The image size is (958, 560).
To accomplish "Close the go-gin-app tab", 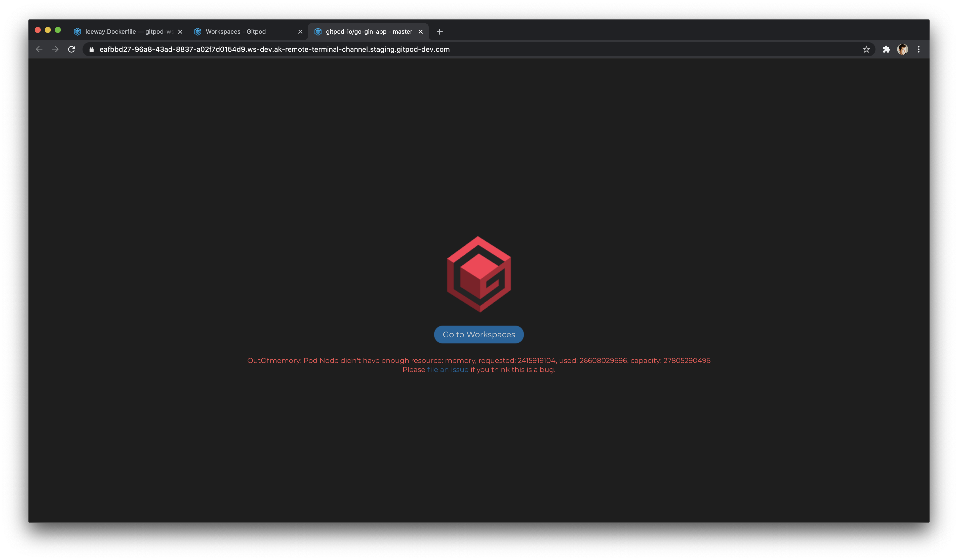I will [x=421, y=31].
